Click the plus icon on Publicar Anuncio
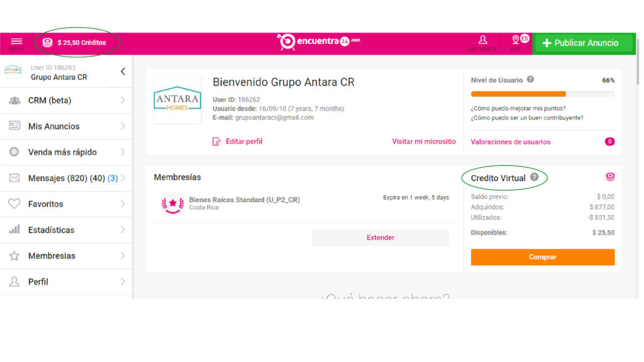The width and height of the screenshot is (644, 362). point(547,43)
